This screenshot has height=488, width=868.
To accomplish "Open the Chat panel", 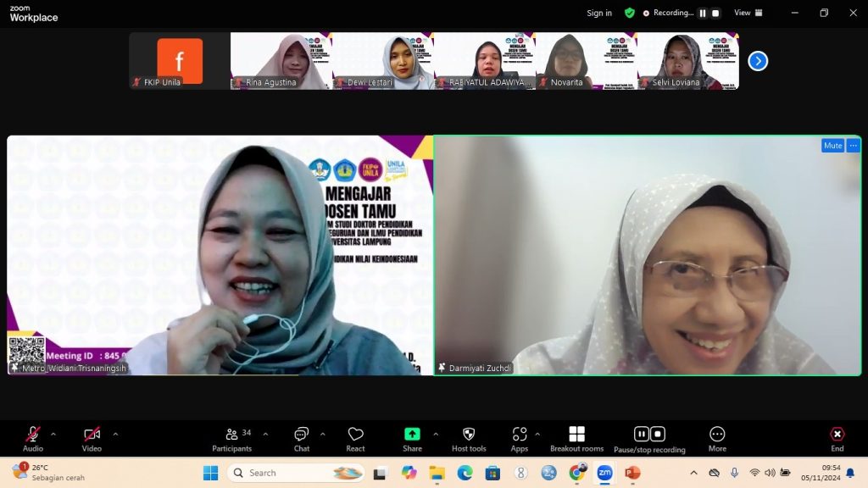I will click(301, 439).
